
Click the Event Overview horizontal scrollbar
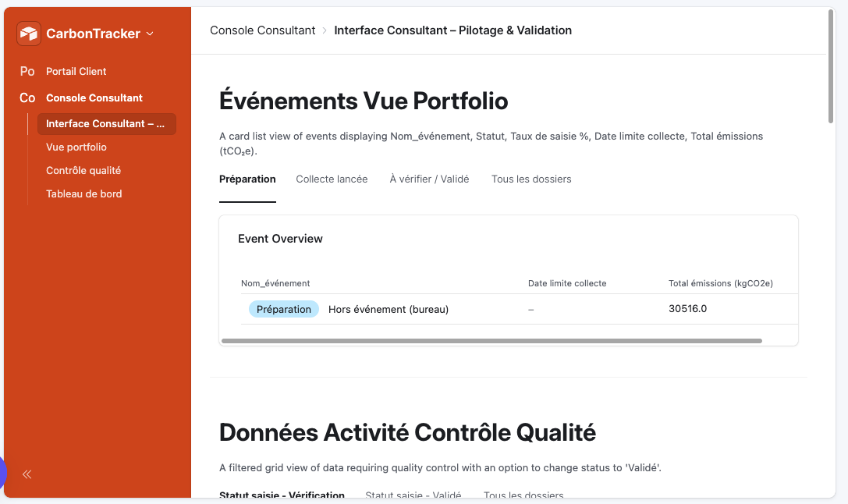(x=491, y=341)
